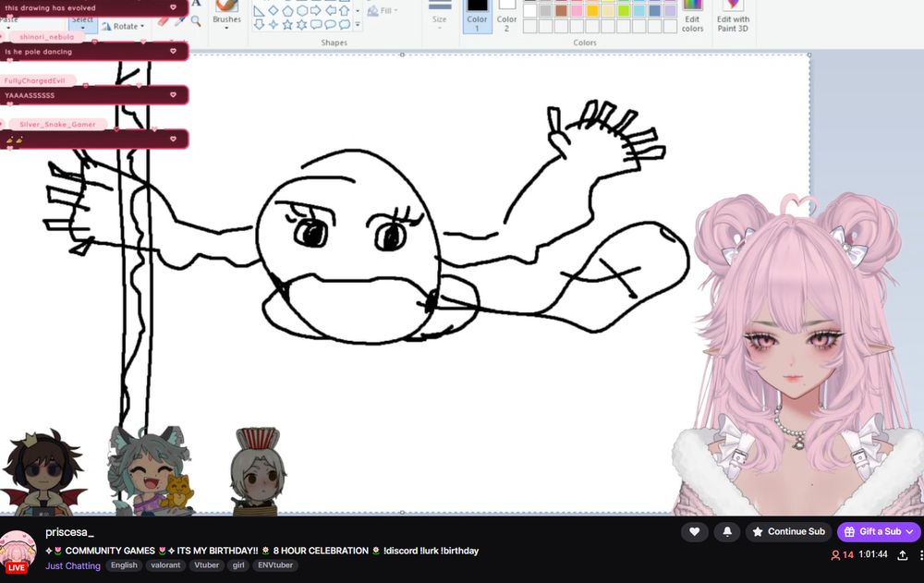Select the magnifier tool
Image resolution: width=924 pixels, height=583 pixels.
point(196,21)
